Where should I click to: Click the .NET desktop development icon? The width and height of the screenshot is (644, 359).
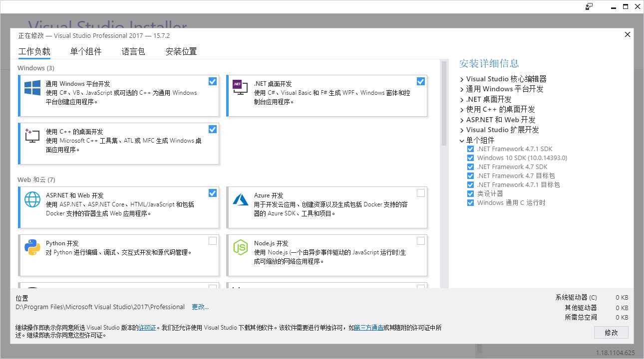(x=240, y=88)
